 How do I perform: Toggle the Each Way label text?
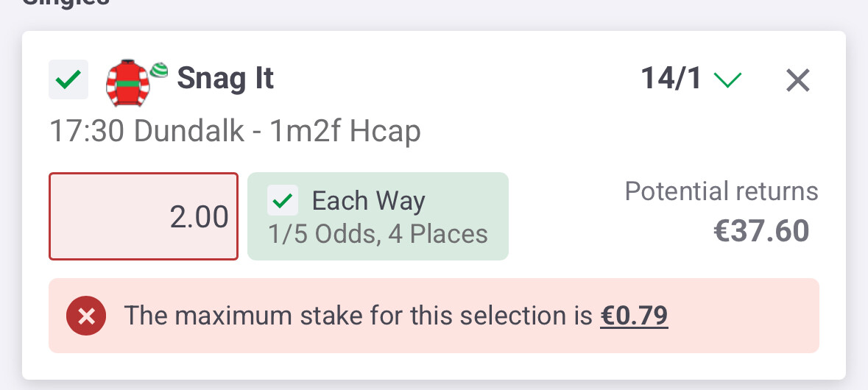[368, 201]
